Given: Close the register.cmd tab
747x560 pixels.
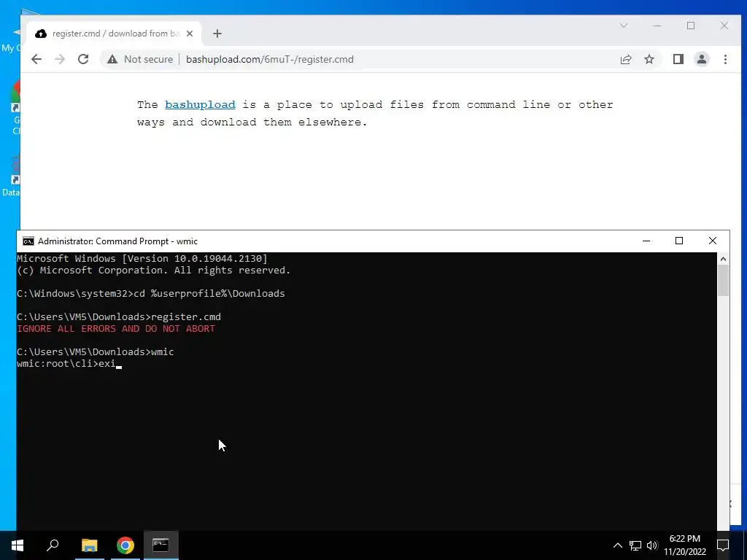Looking at the screenshot, I should [x=190, y=34].
